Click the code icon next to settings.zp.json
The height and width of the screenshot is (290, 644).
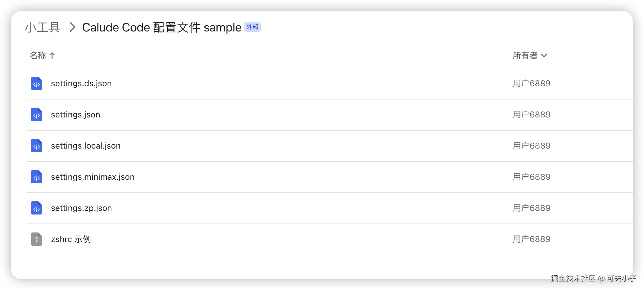click(x=36, y=208)
